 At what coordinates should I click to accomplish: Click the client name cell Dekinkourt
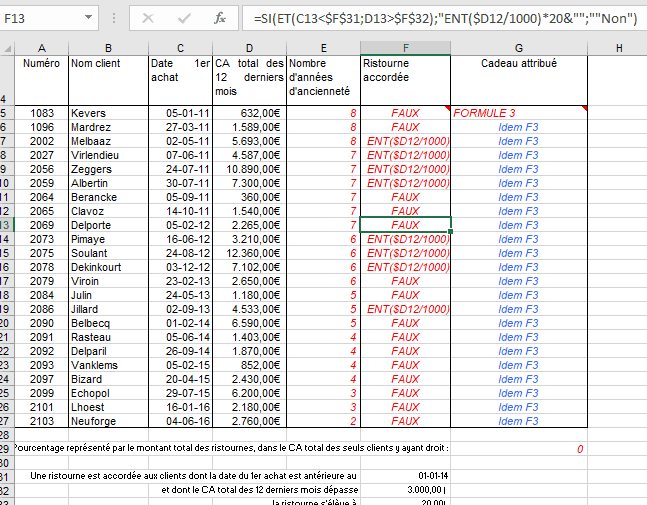[x=106, y=267]
